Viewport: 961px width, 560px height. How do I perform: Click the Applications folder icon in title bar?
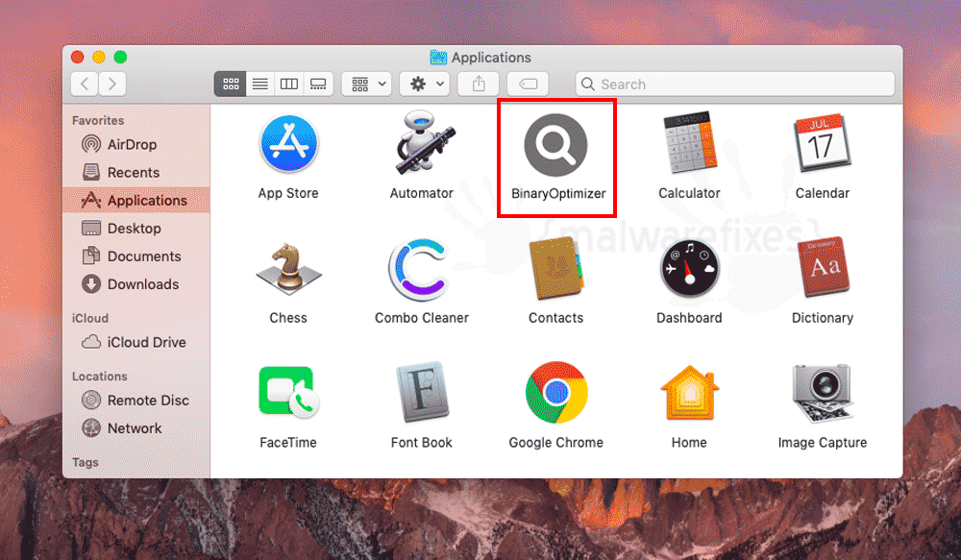tap(438, 58)
